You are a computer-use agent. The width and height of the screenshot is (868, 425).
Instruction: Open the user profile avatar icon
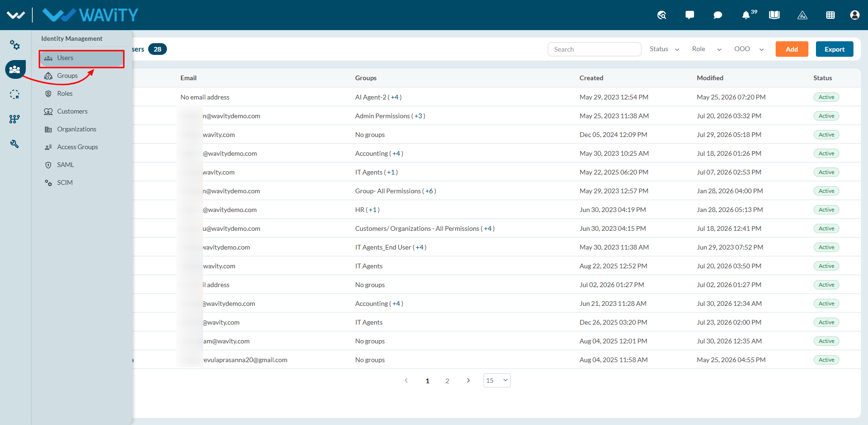[854, 15]
